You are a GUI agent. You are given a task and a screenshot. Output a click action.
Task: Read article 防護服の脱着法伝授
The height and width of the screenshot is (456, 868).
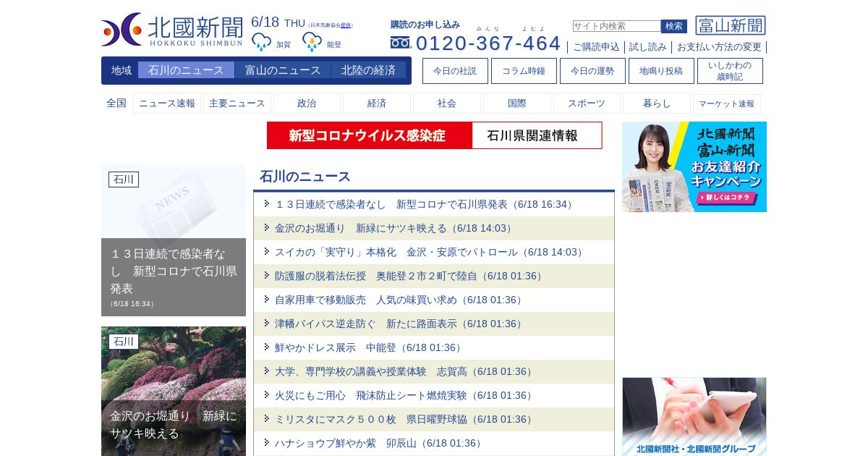(410, 276)
